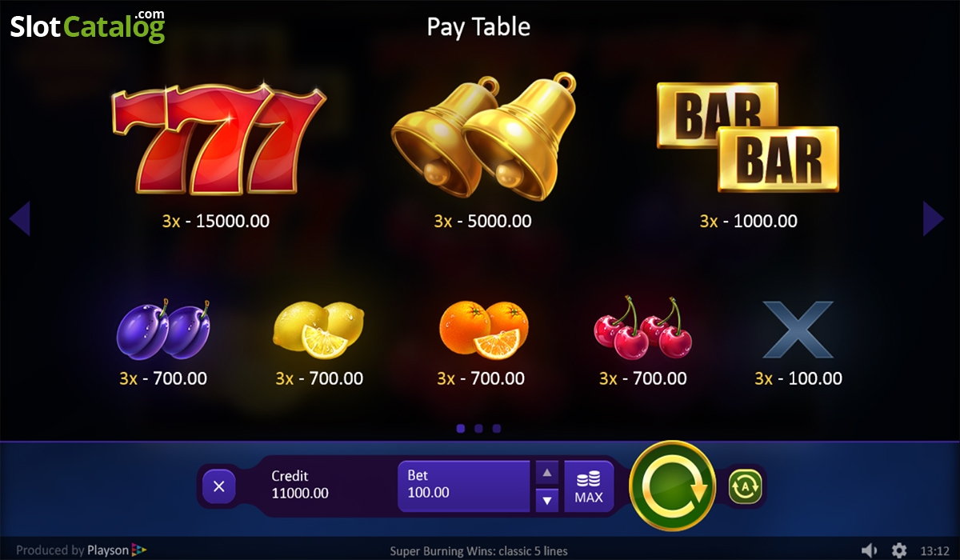Mute the game sound
960x560 pixels.
870,550
